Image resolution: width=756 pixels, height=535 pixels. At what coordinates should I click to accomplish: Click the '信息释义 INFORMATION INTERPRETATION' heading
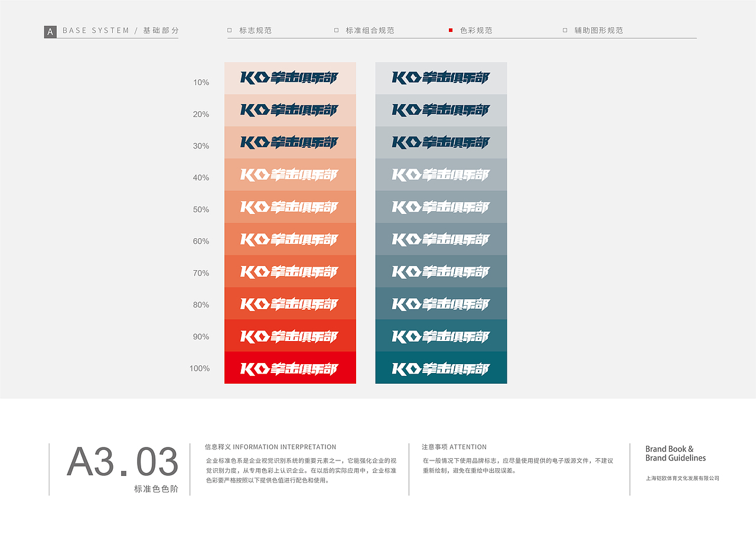tap(271, 447)
